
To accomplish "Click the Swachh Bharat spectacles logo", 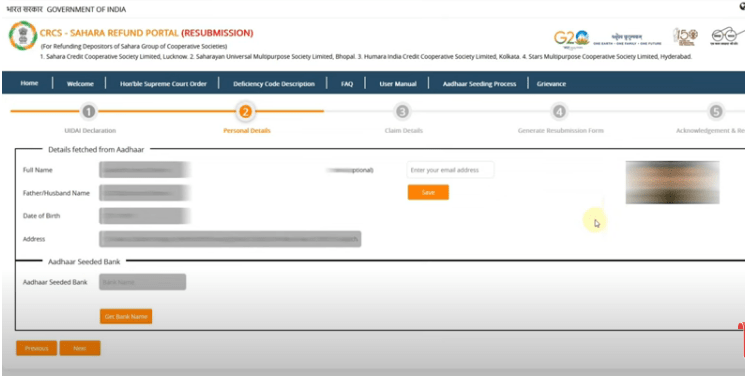I will 727,36.
